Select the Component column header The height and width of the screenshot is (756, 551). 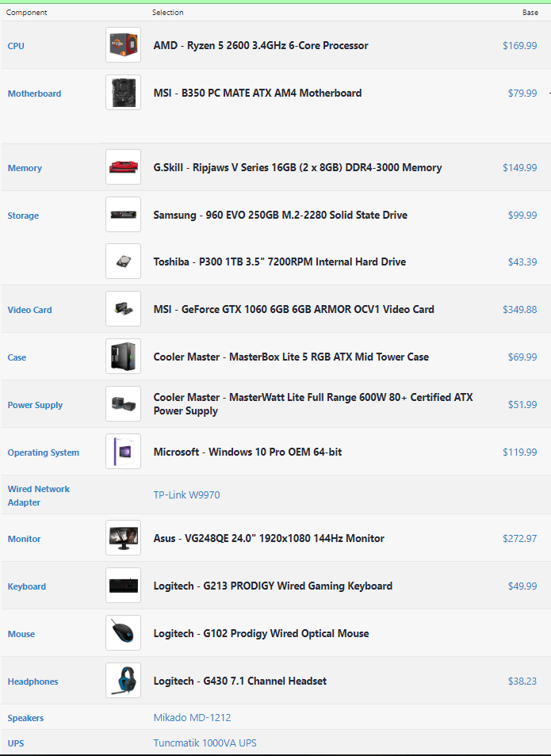click(x=26, y=13)
